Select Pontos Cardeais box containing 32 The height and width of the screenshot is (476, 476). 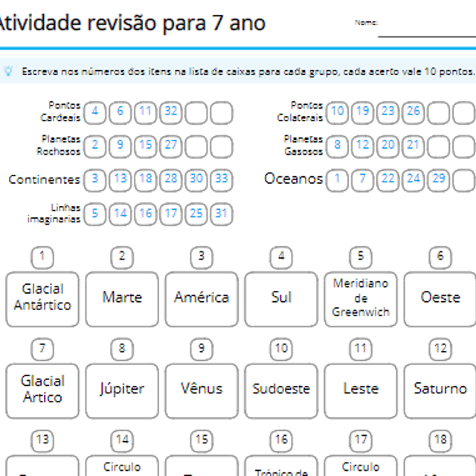pyautogui.click(x=171, y=113)
